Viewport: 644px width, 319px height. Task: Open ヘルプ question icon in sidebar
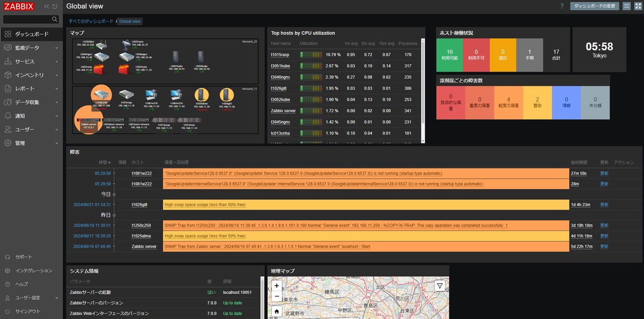click(8, 284)
